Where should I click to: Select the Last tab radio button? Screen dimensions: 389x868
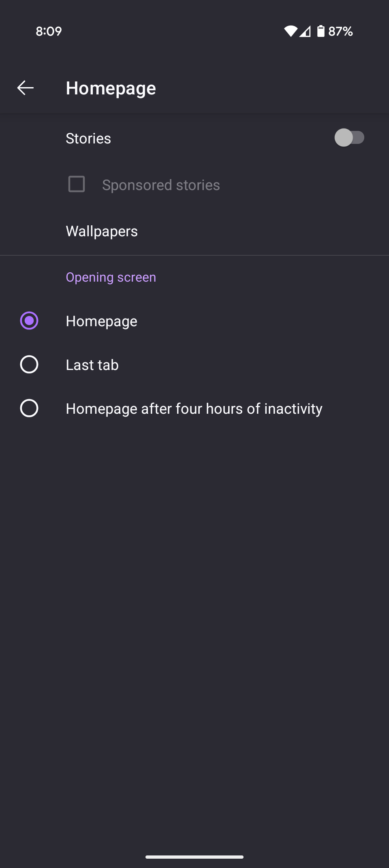point(29,365)
